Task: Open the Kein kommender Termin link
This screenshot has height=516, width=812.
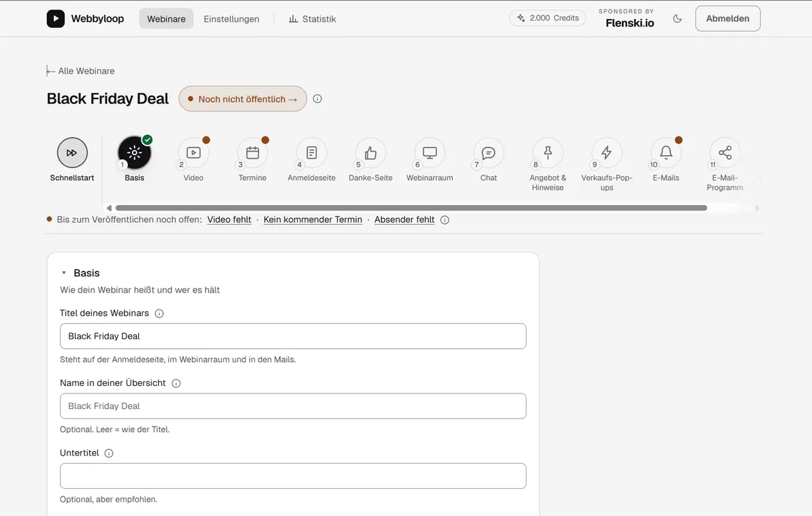Action: tap(313, 219)
